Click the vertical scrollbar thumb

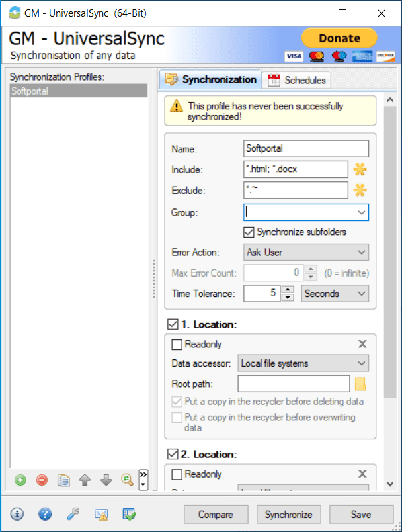(390, 251)
